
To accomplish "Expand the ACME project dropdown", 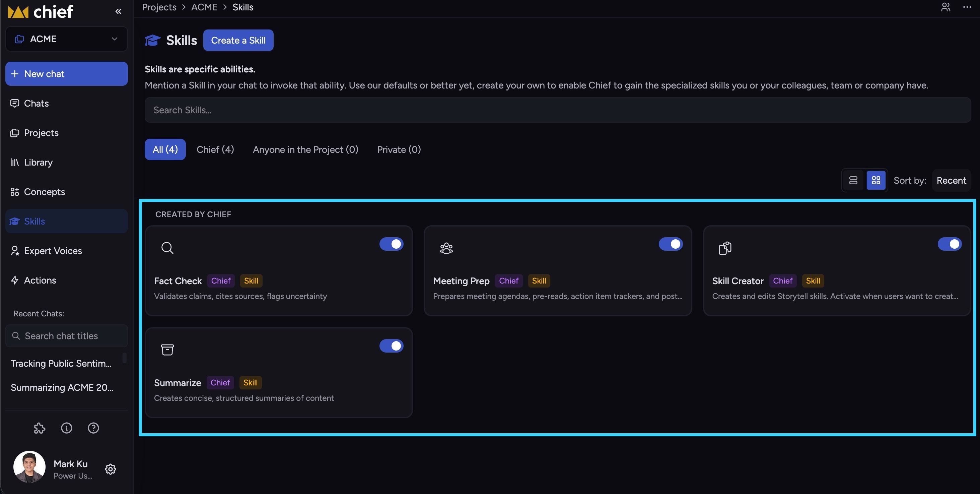I will click(x=67, y=39).
